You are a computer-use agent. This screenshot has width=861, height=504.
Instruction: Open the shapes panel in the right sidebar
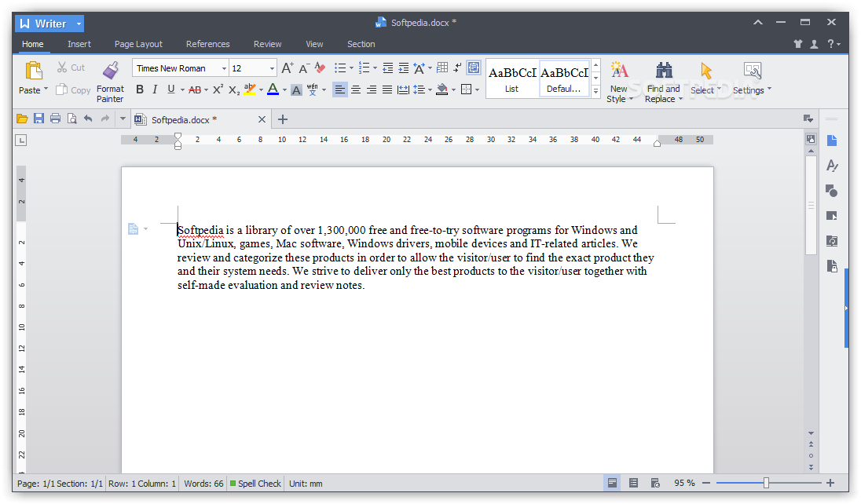(831, 191)
